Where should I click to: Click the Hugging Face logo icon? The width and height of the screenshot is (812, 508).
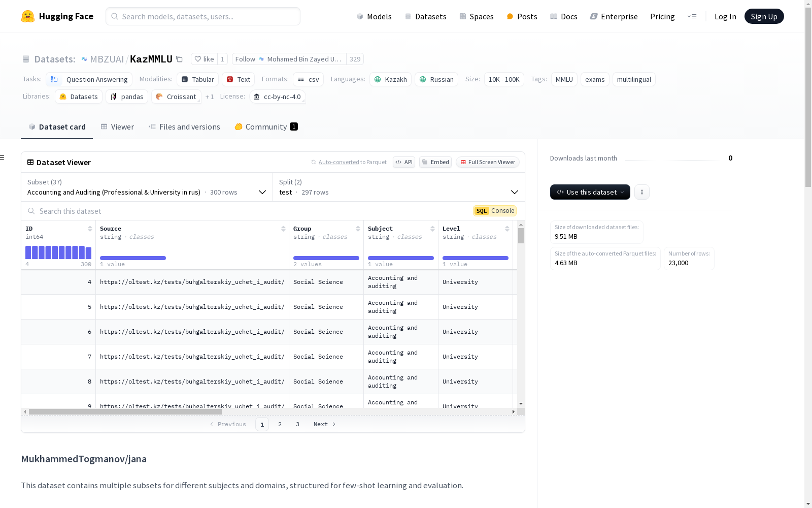[x=28, y=16]
